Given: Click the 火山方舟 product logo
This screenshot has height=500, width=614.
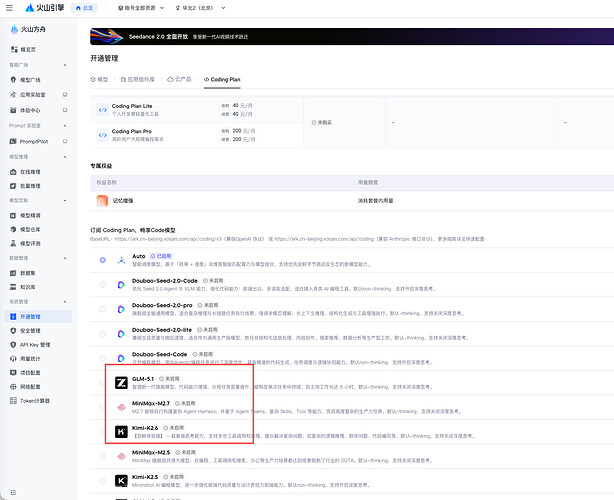Looking at the screenshot, I should (14, 29).
